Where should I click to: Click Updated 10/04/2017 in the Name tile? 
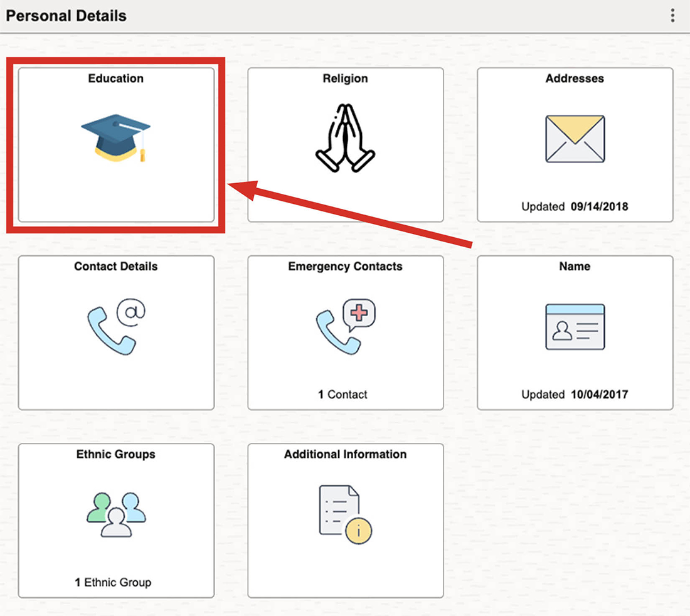click(x=575, y=395)
